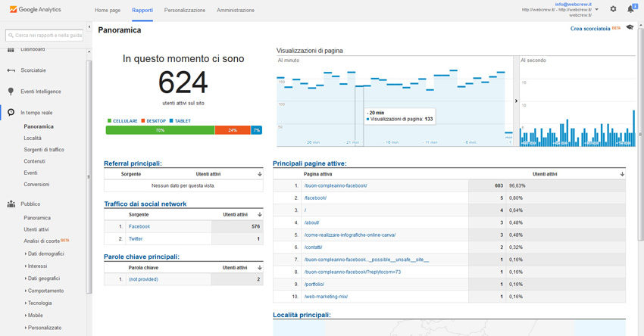Viewport: 644px width, 336px height.
Task: Open the notifications bell icon
Action: pos(631,8)
